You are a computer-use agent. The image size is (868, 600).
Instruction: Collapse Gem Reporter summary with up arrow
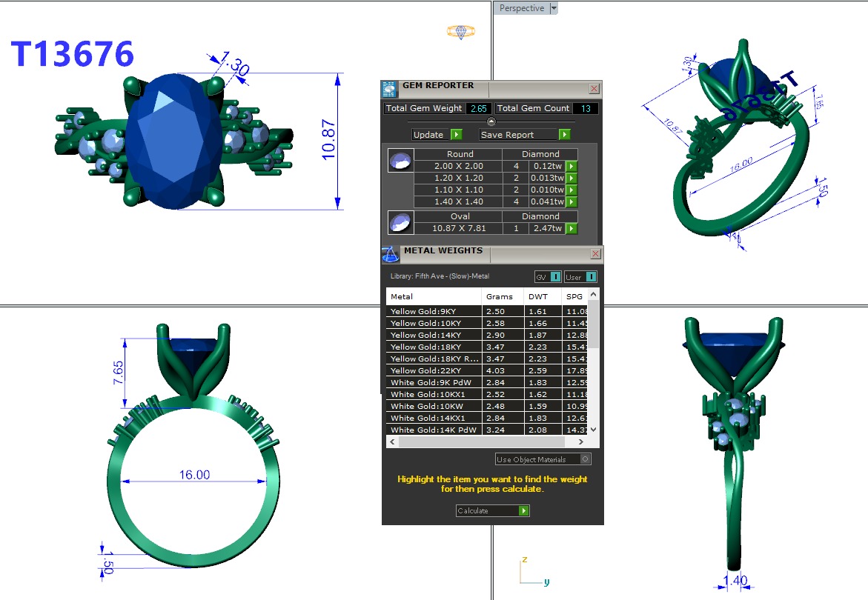click(x=491, y=121)
